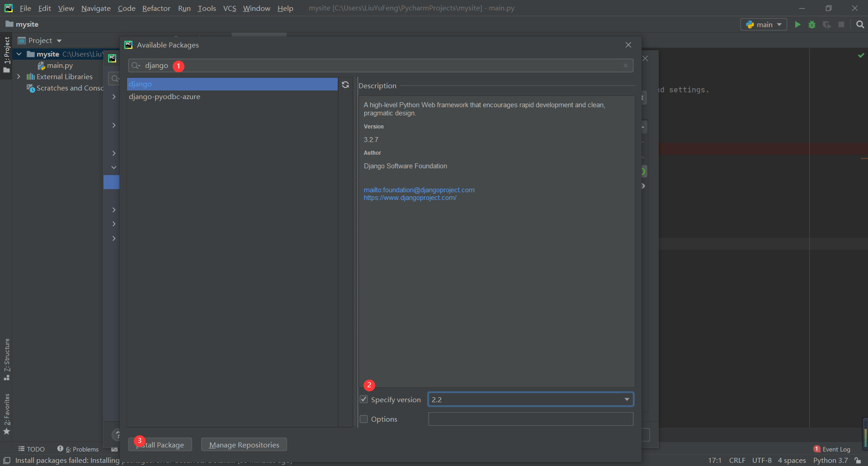The height and width of the screenshot is (466, 868).
Task: Toggle the Specify version checkbox
Action: (x=364, y=399)
